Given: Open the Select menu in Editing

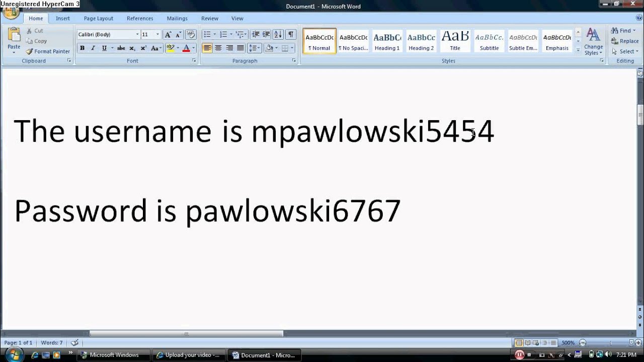Looking at the screenshot, I should point(625,51).
